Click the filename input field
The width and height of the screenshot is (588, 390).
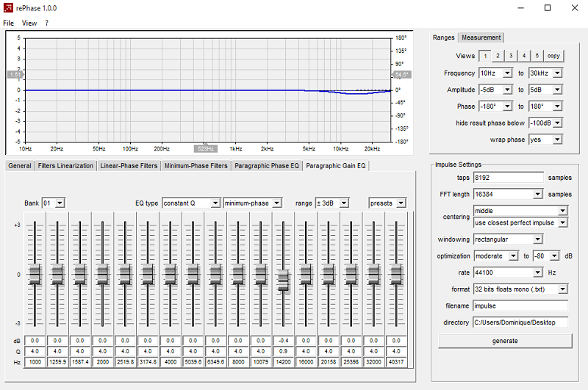coord(520,306)
